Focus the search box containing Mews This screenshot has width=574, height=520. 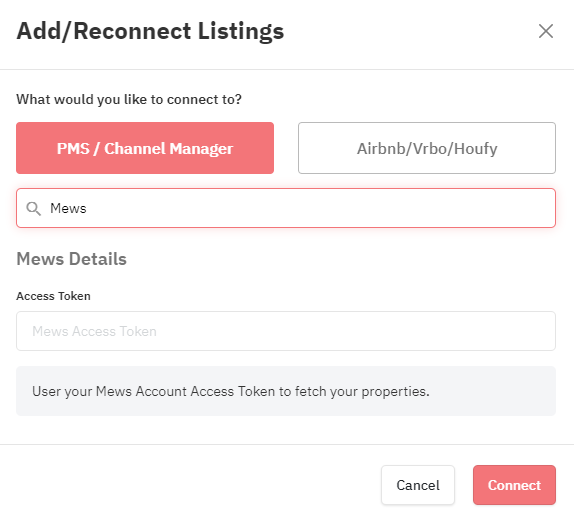tap(286, 208)
